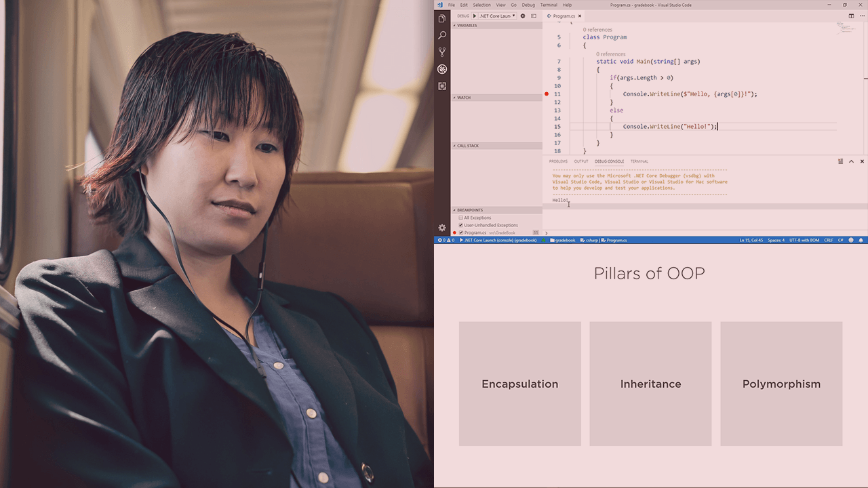
Task: Open the Source Control panel
Action: (441, 52)
